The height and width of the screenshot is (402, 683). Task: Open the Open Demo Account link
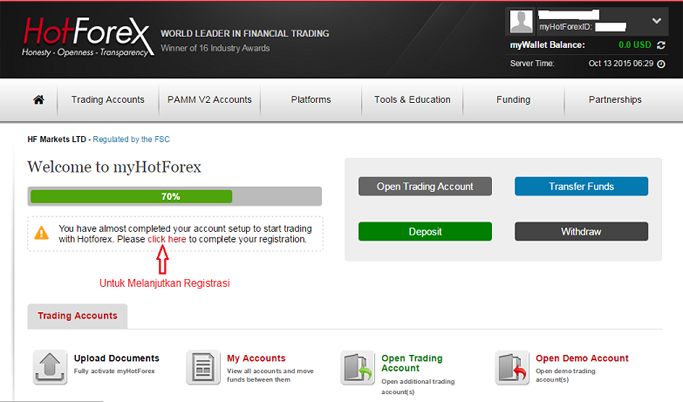(x=582, y=358)
